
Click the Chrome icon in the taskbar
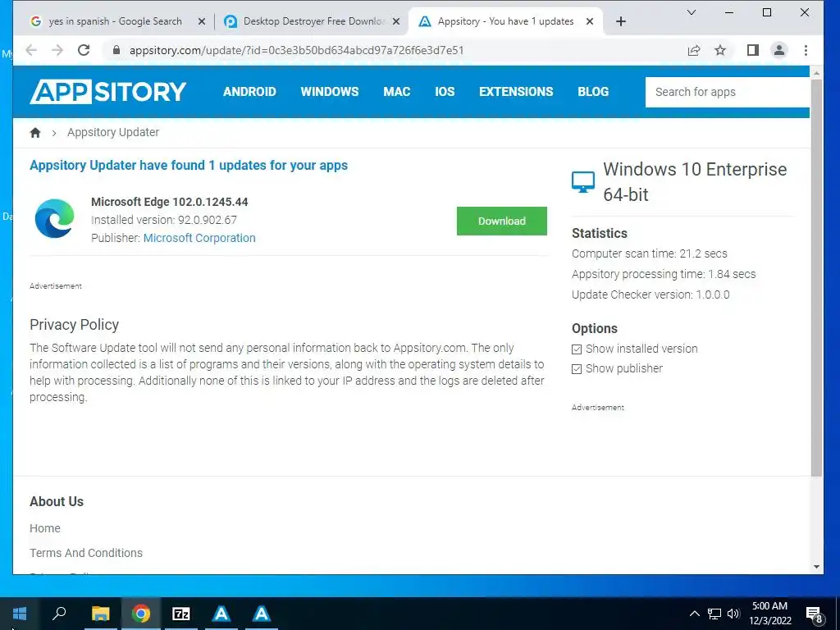[x=141, y=614]
